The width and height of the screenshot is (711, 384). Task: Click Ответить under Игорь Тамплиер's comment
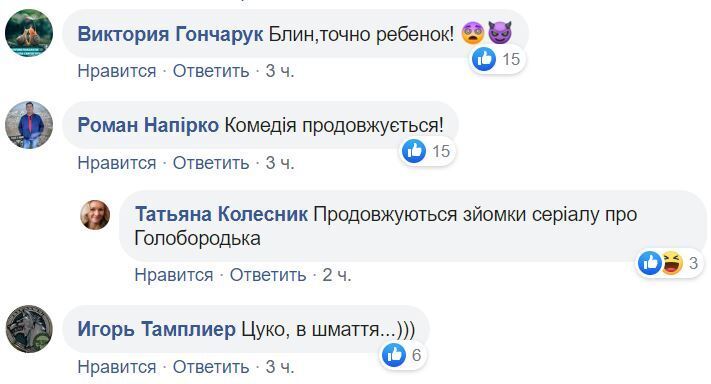click(211, 367)
